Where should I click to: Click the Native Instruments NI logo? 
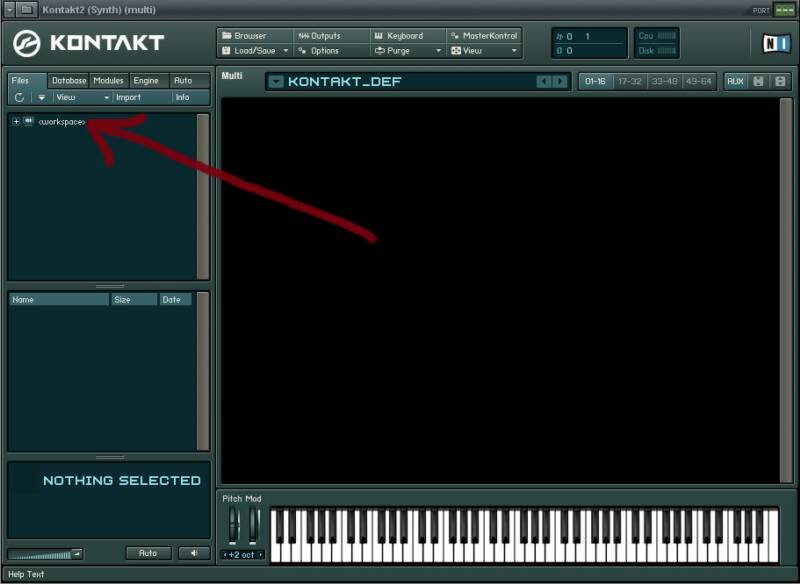pos(776,43)
